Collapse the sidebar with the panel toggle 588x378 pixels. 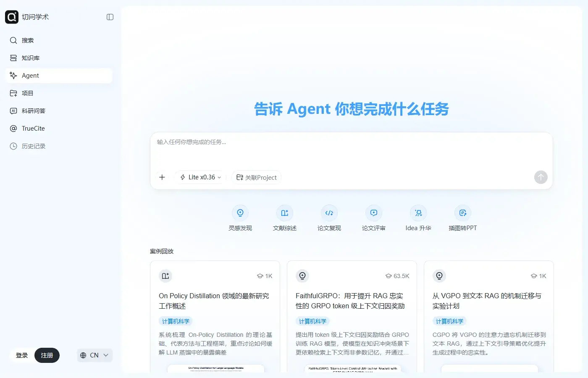[x=110, y=17]
